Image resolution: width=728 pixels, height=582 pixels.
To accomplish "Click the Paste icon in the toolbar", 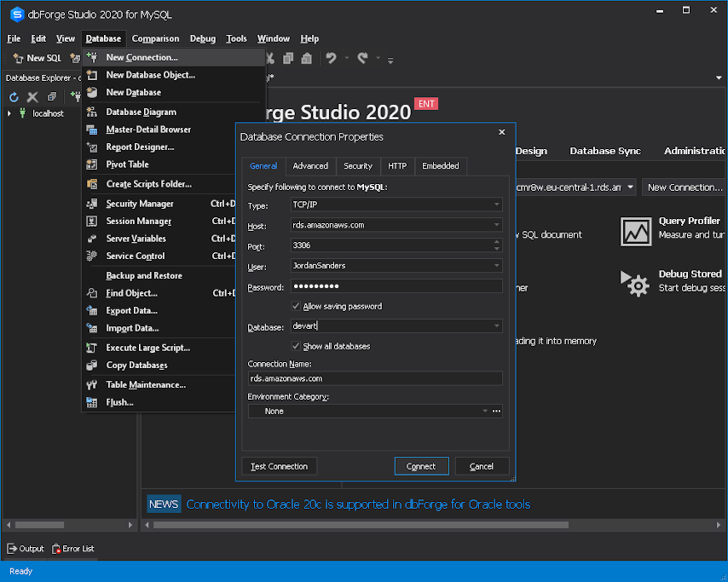I will pos(306,58).
